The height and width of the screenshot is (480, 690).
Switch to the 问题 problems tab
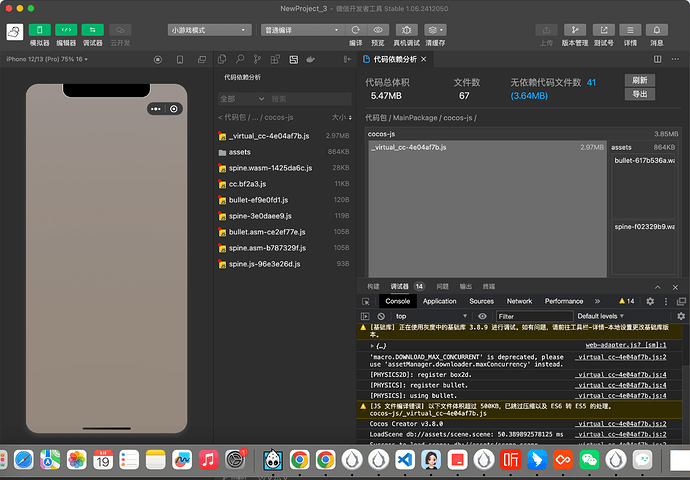(x=442, y=286)
